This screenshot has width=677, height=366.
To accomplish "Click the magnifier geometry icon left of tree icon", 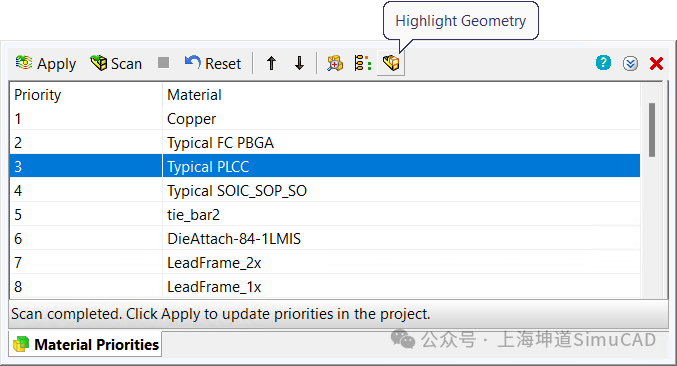I will [335, 63].
